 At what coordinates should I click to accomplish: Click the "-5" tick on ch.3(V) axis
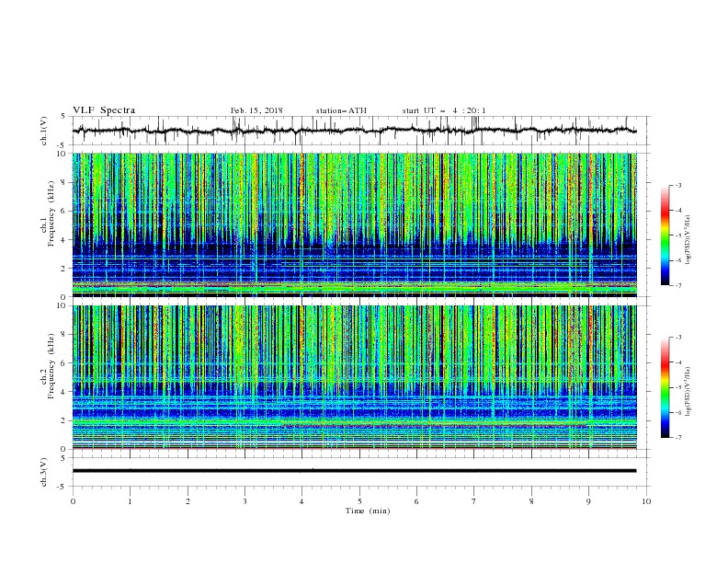click(62, 487)
